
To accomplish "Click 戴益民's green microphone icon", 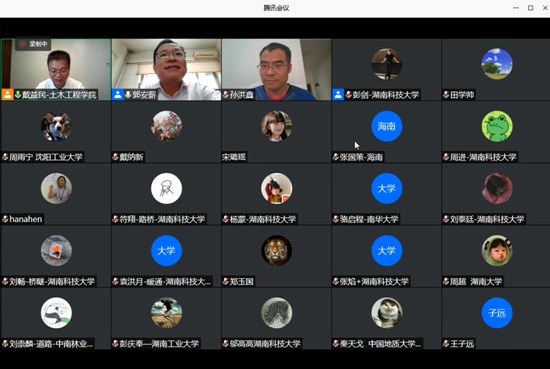I will tap(18, 95).
